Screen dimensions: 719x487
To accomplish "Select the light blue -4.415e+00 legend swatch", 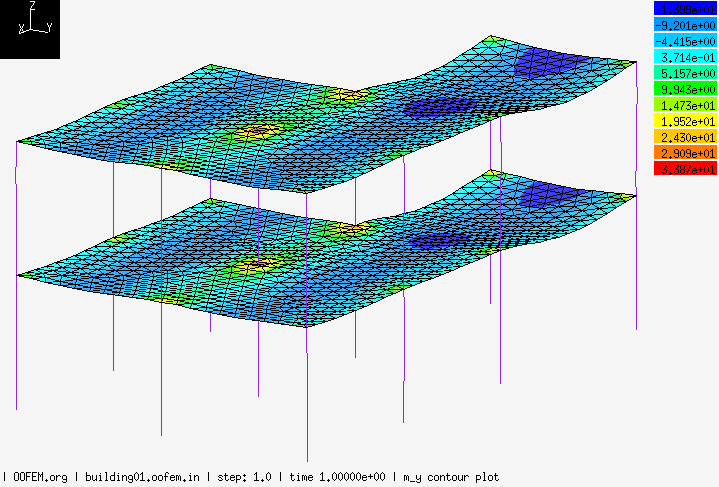I will point(685,41).
